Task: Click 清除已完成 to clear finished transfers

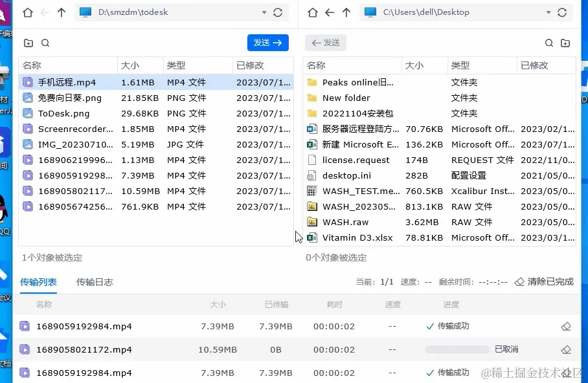Action: coord(544,281)
